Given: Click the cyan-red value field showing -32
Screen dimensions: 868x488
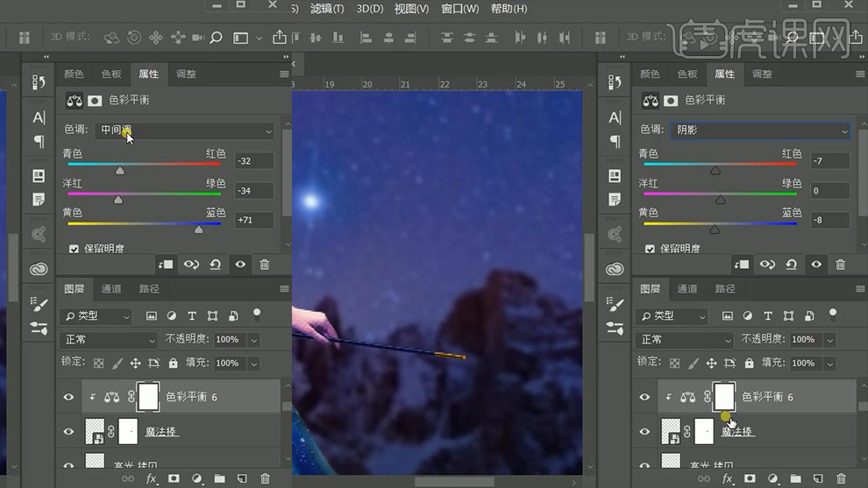Looking at the screenshot, I should pos(253,161).
